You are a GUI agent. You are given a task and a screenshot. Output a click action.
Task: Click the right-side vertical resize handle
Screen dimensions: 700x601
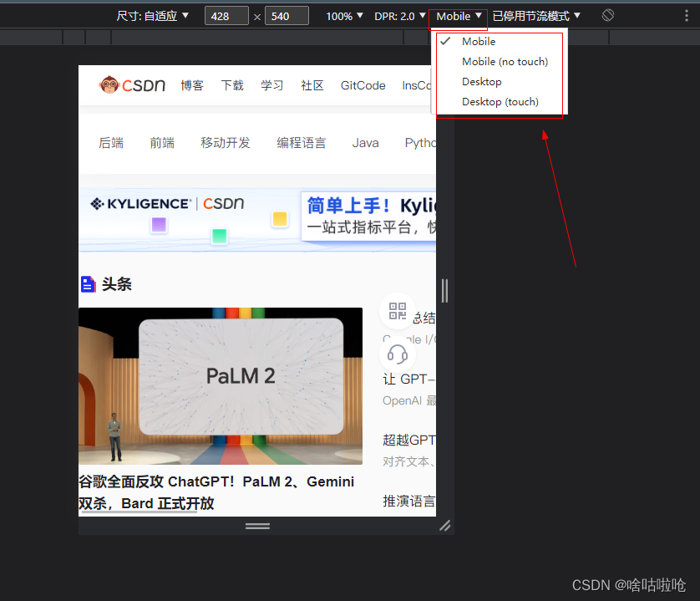(444, 291)
